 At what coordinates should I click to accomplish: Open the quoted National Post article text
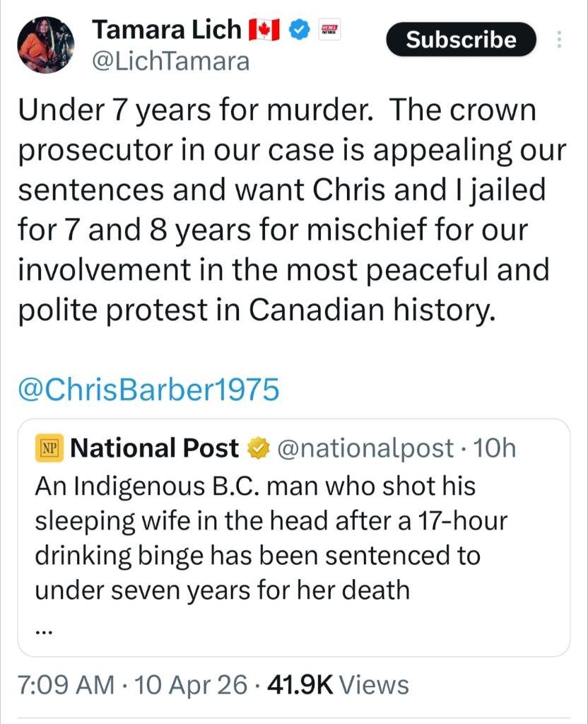(x=269, y=537)
